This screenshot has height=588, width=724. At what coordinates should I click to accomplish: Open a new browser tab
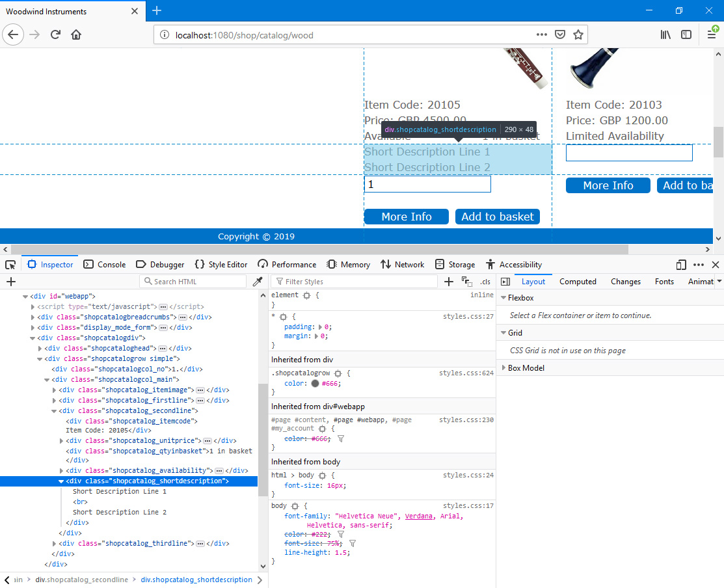pos(157,10)
